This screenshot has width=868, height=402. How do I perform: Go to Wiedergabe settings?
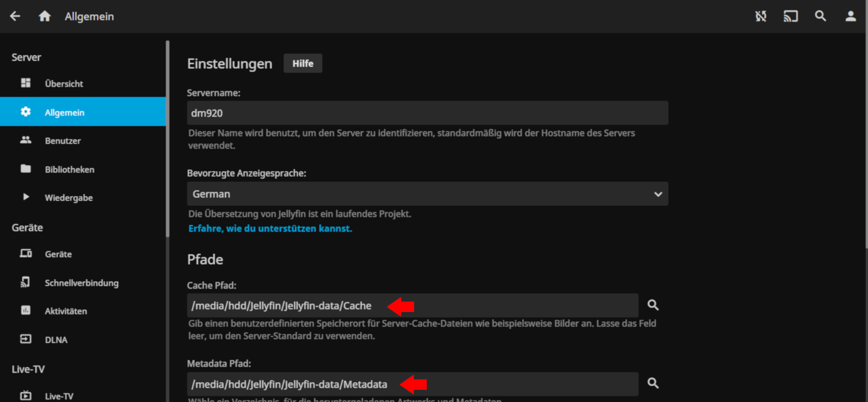point(69,198)
